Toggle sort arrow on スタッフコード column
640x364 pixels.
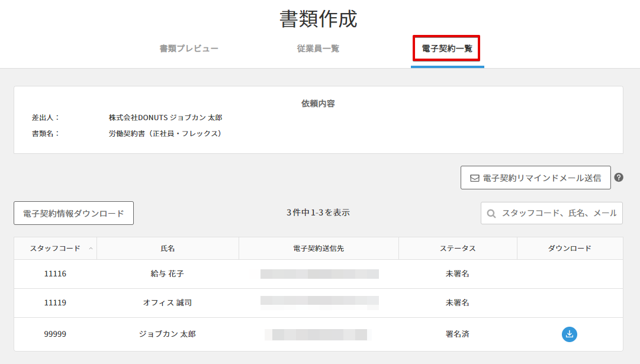[91, 249]
